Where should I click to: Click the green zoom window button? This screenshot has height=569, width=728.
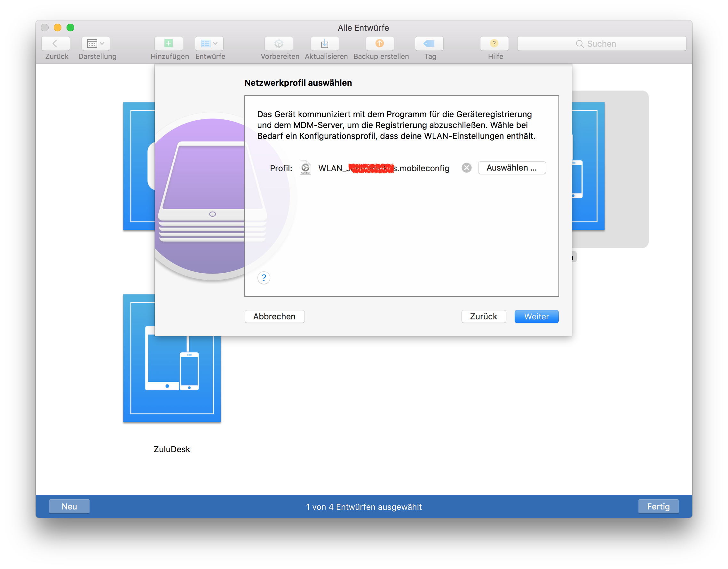click(x=70, y=27)
